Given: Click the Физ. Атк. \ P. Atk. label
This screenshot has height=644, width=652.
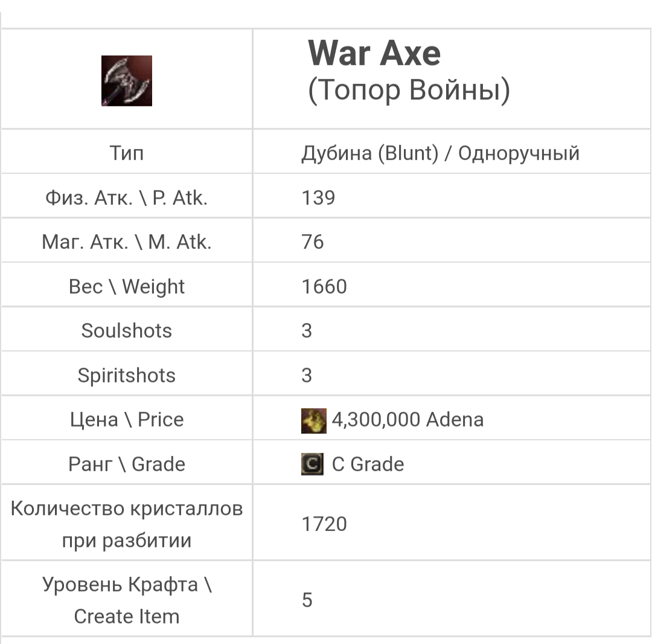Looking at the screenshot, I should 127,198.
